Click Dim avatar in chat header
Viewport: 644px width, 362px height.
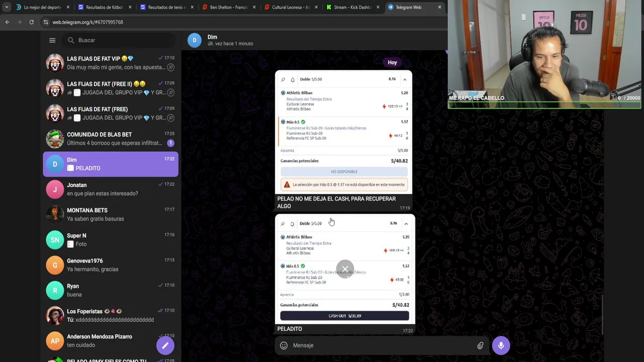click(194, 40)
